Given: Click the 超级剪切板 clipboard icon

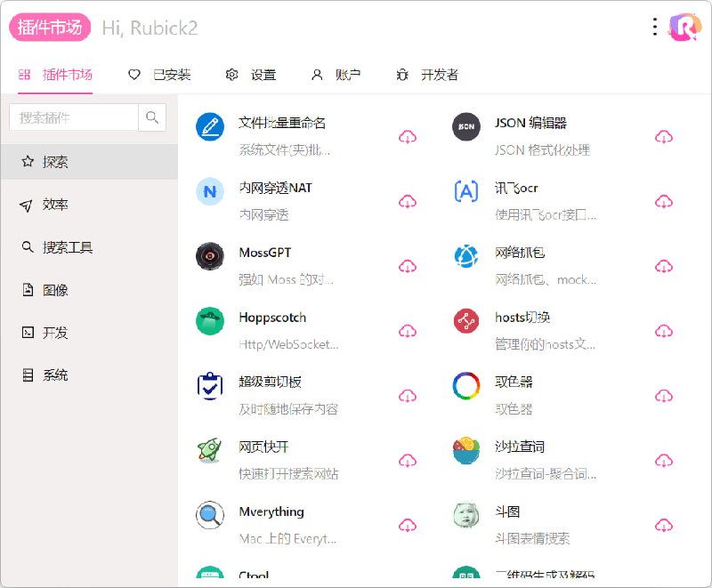Looking at the screenshot, I should [209, 386].
